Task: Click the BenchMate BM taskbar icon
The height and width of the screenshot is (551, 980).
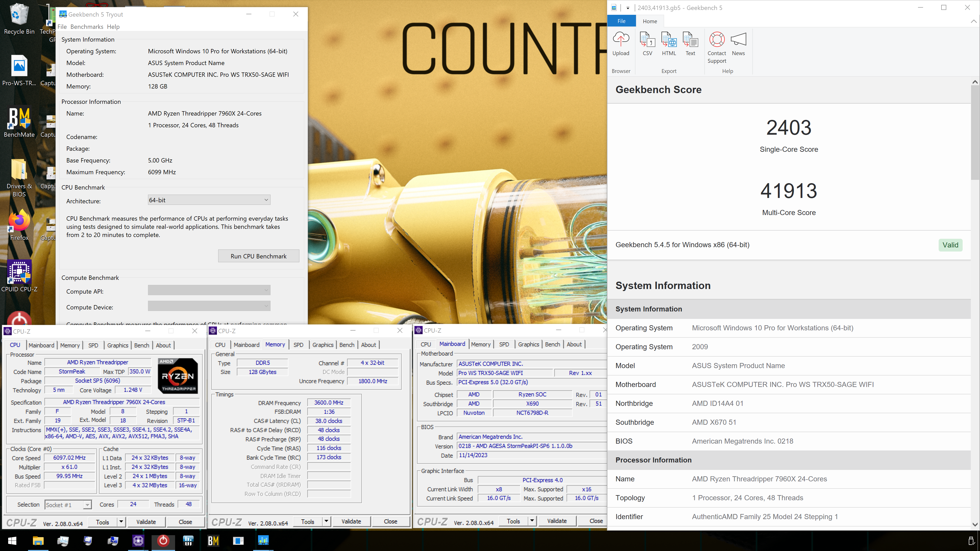Action: click(213, 541)
